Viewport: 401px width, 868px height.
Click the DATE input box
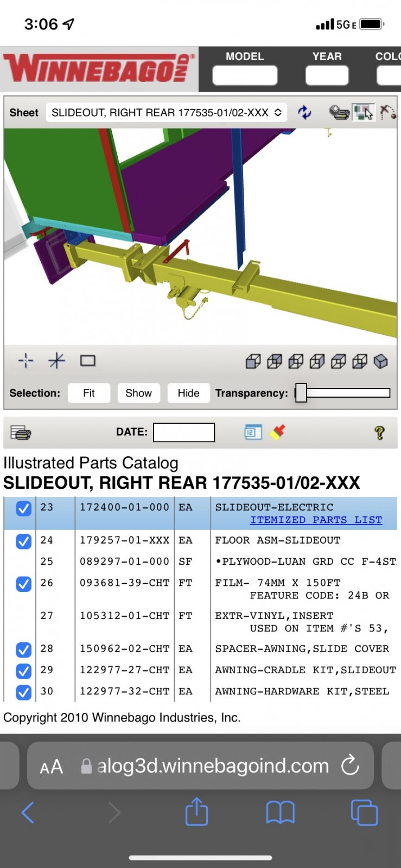click(184, 432)
